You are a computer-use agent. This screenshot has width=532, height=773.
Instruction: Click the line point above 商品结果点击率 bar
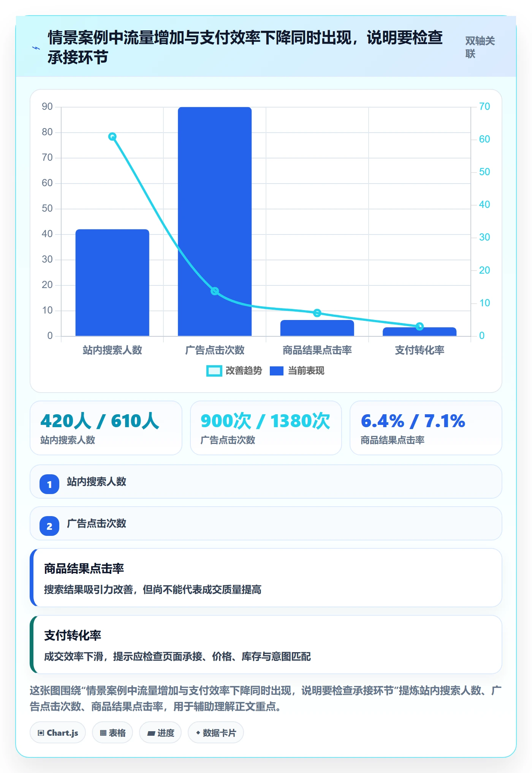point(317,313)
